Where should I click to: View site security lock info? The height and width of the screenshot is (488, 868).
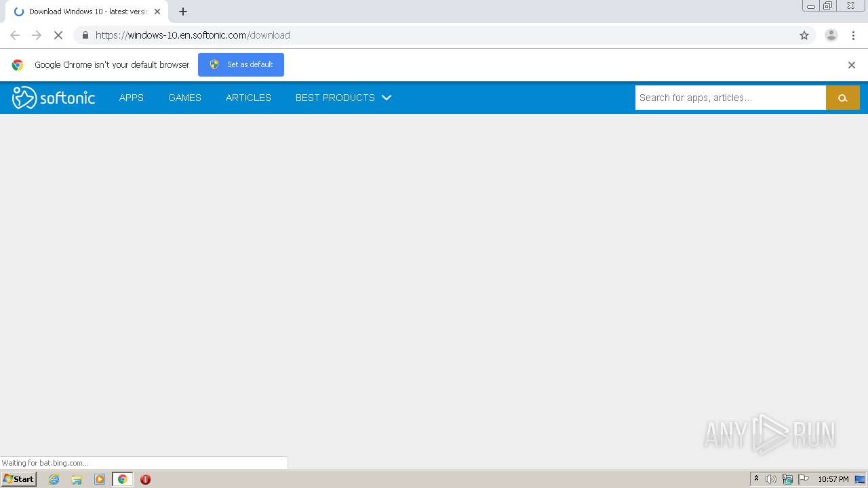point(85,35)
